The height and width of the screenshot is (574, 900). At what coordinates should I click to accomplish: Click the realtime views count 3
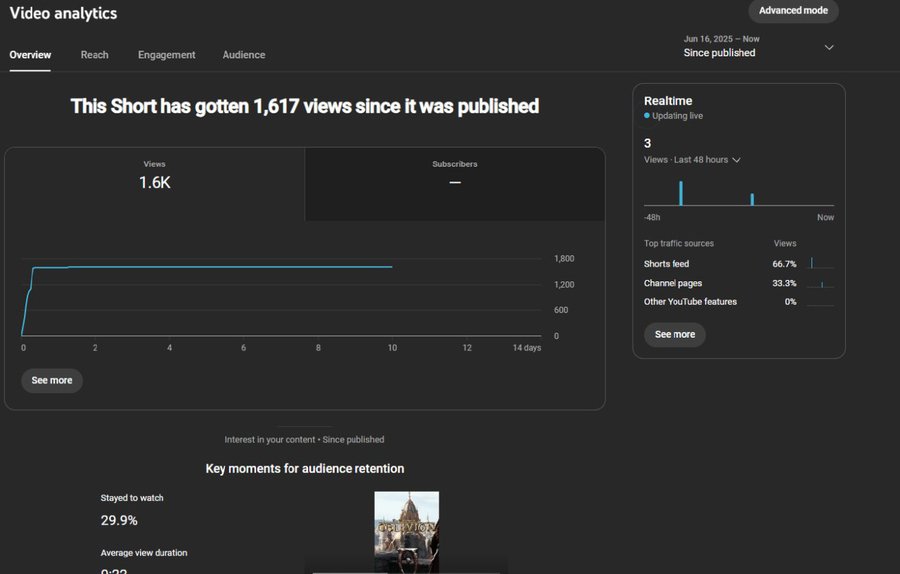coord(647,144)
